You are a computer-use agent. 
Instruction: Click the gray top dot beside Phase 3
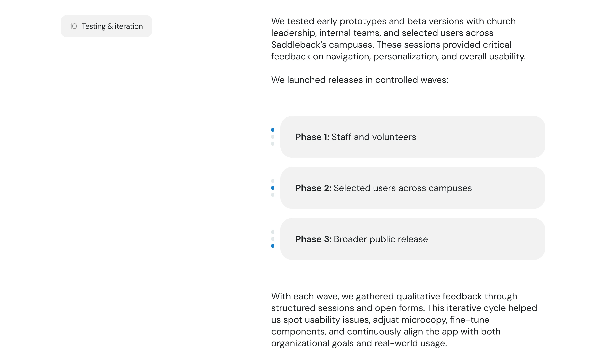click(x=273, y=232)
